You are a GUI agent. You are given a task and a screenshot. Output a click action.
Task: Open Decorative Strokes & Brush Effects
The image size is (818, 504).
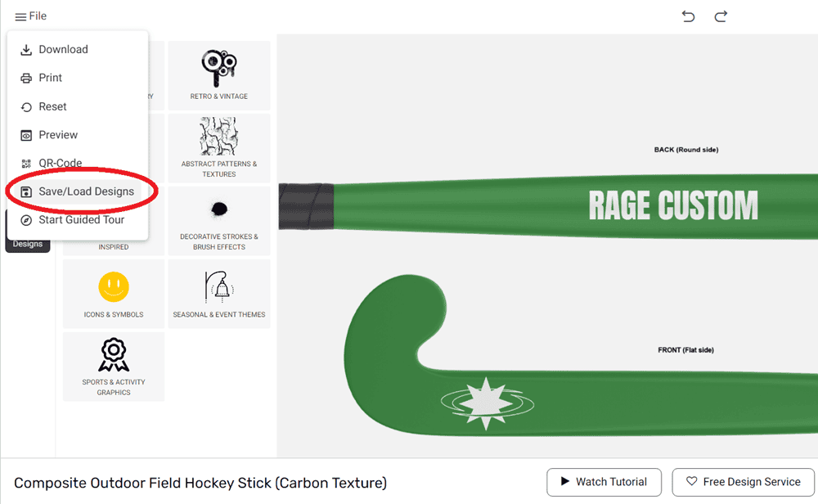coord(219,220)
